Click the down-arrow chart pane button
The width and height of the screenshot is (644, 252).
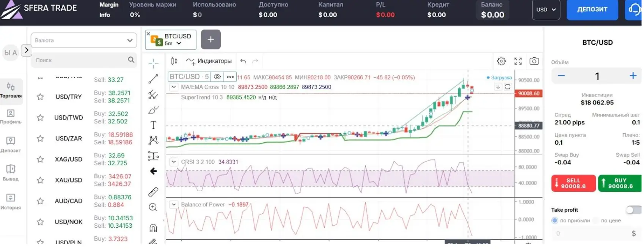coord(498,87)
